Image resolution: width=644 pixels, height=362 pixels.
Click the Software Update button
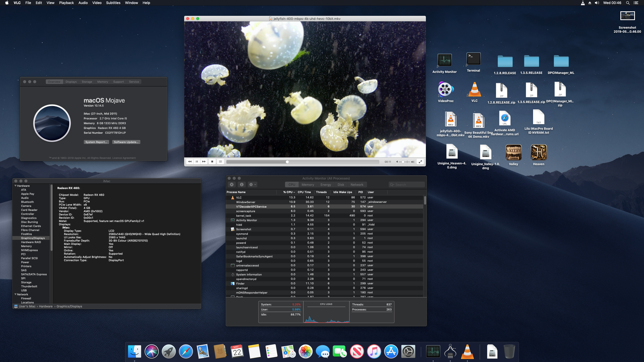coord(126,142)
